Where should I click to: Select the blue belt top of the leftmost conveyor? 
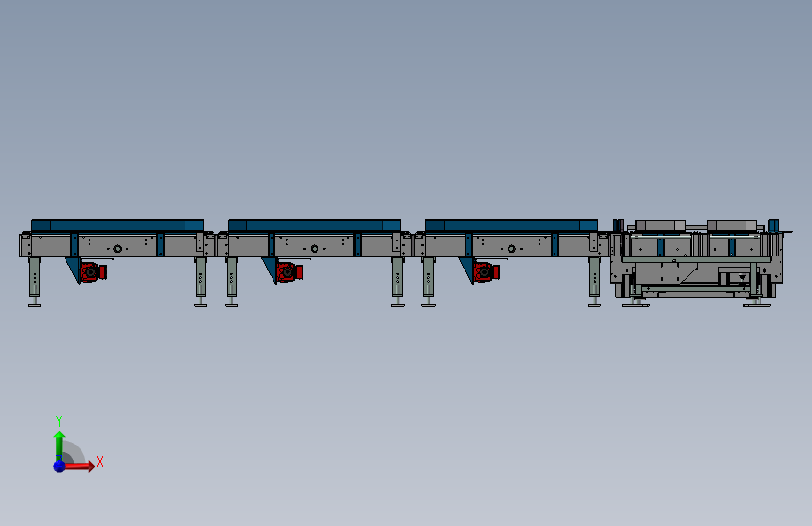point(118,226)
